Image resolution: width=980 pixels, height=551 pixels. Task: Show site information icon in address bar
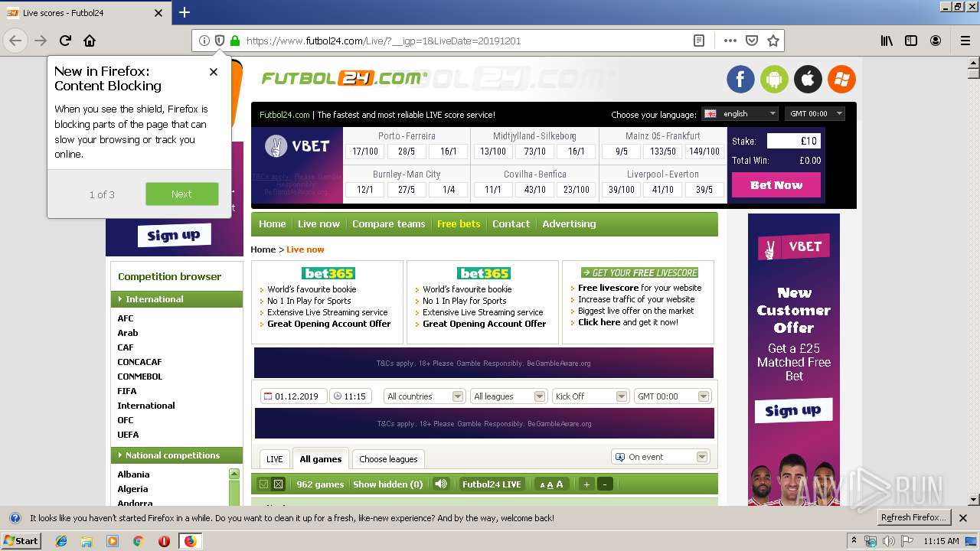click(204, 41)
